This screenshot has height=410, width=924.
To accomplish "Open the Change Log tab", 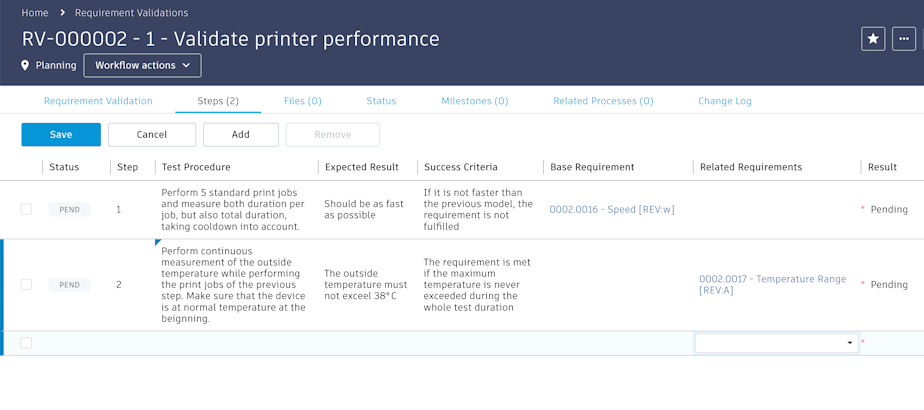I will tap(724, 101).
